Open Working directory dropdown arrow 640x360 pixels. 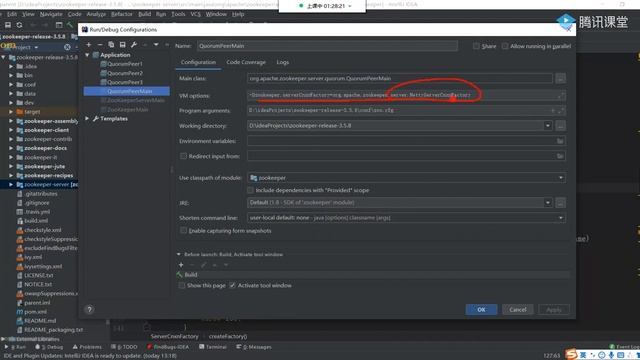click(x=548, y=126)
